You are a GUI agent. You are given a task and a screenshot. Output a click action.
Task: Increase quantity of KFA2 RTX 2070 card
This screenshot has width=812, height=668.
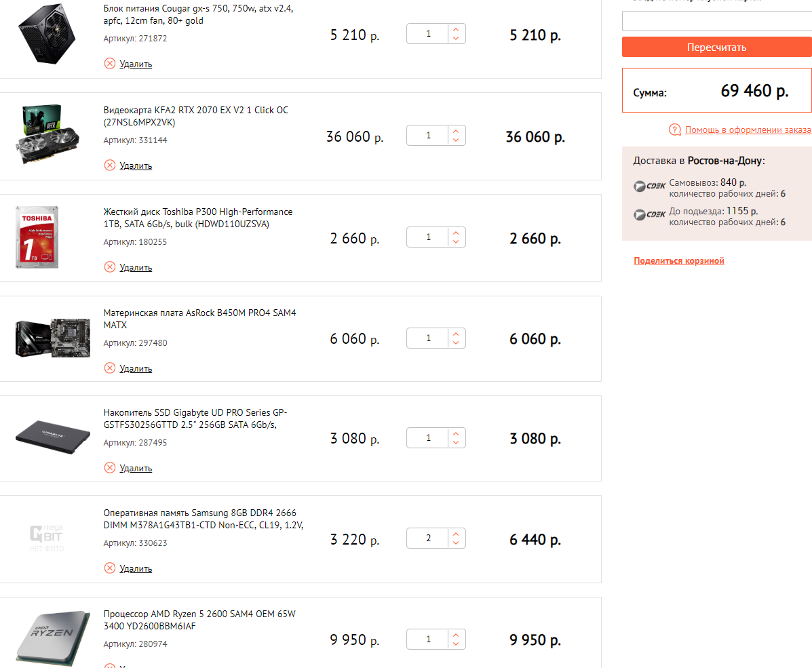tap(456, 131)
